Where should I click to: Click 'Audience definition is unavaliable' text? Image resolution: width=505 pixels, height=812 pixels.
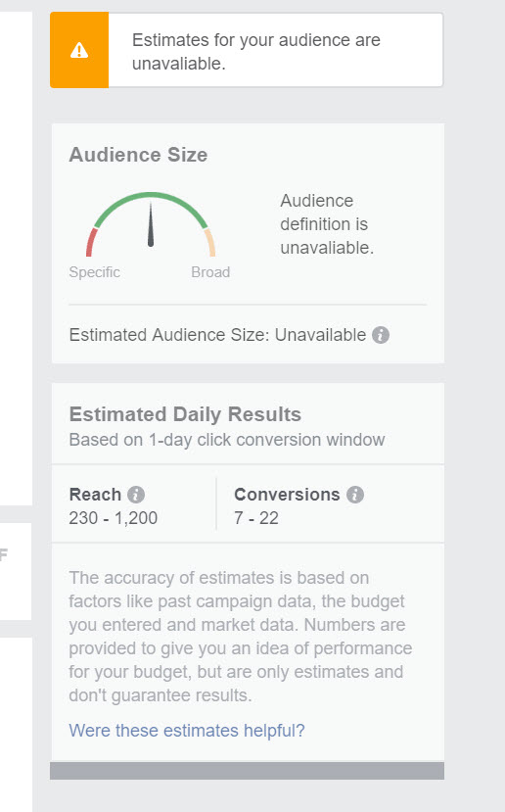327,224
